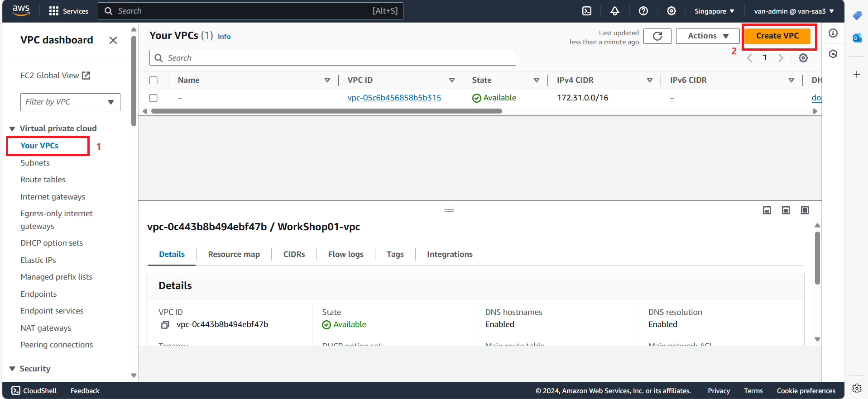This screenshot has height=399, width=868.
Task: Open Feedback in the footer
Action: pyautogui.click(x=85, y=391)
